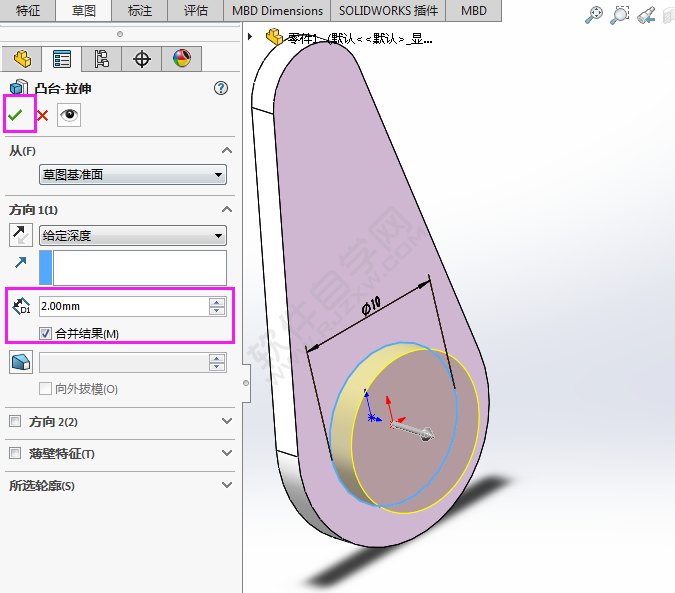Image resolution: width=675 pixels, height=593 pixels.
Task: Click the Zoom to Area icon
Action: pyautogui.click(x=620, y=15)
